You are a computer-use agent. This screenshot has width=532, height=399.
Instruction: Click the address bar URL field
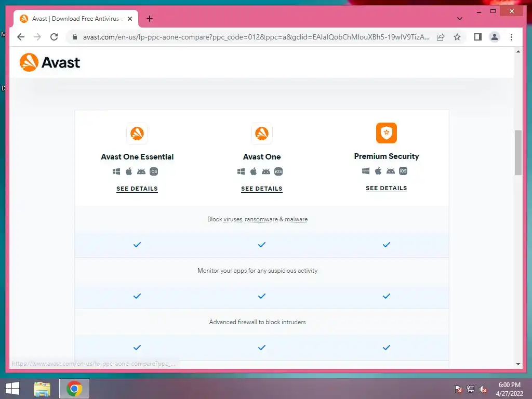coord(256,37)
